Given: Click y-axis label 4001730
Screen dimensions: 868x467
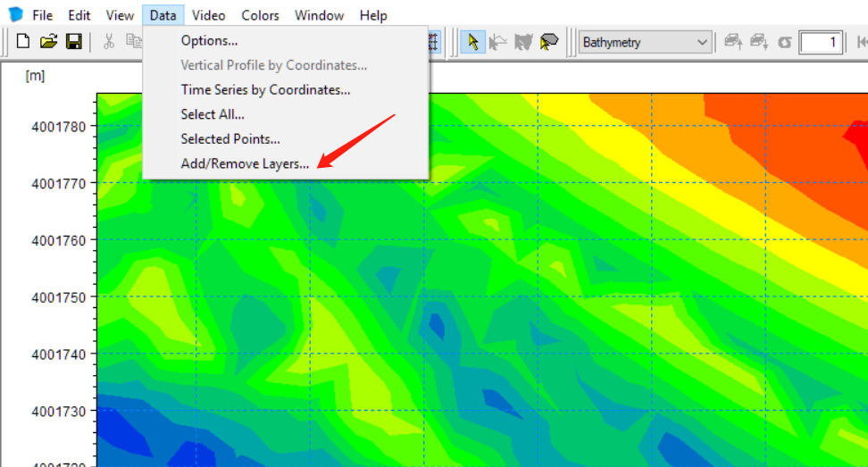Looking at the screenshot, I should (59, 412).
